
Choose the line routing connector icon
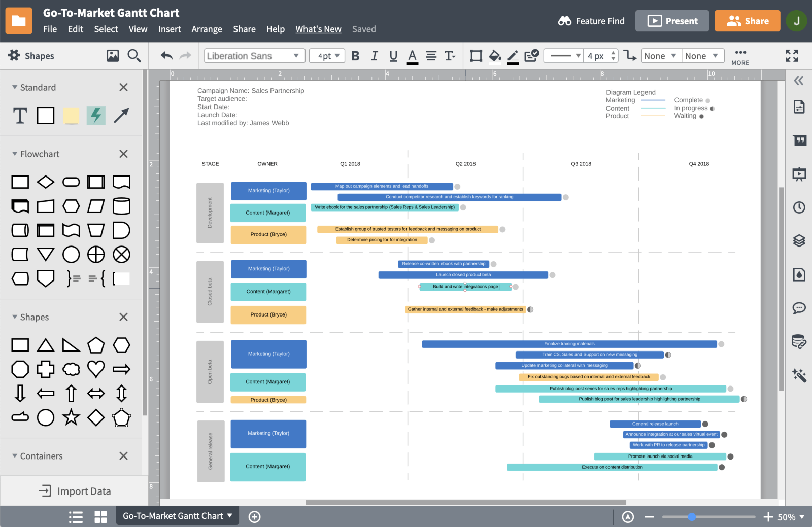pyautogui.click(x=630, y=56)
